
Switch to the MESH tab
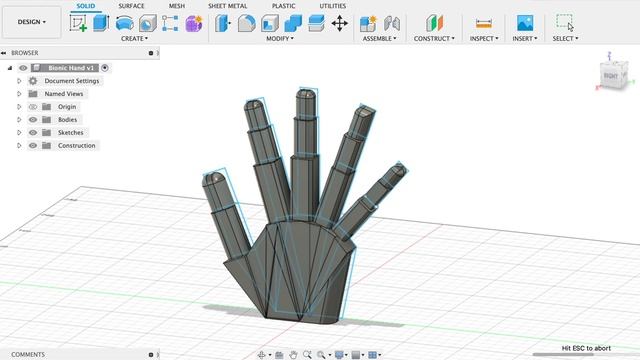[177, 6]
